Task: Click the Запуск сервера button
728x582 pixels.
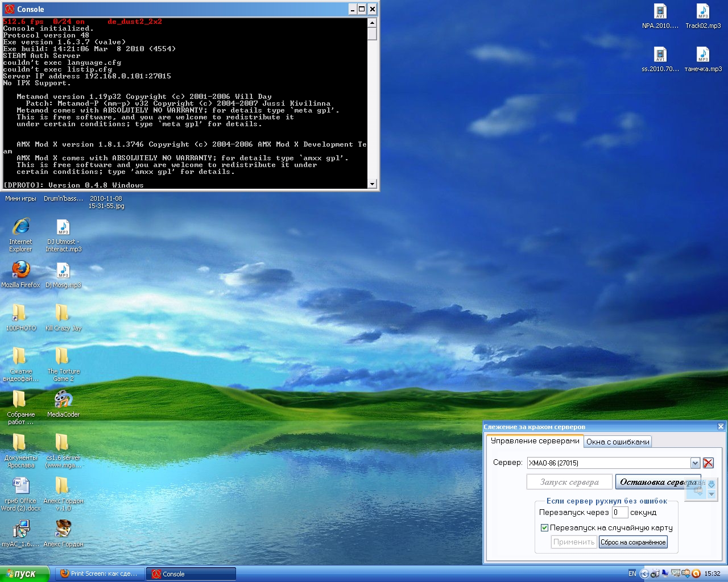Action: 569,482
